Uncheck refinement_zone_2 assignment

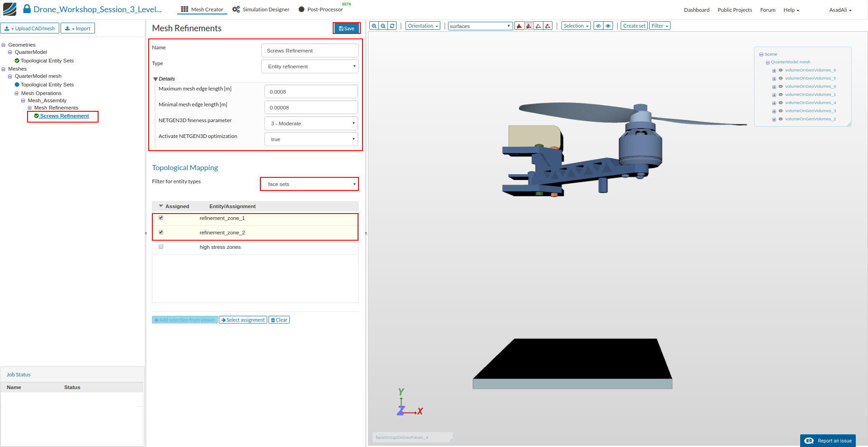click(x=161, y=233)
